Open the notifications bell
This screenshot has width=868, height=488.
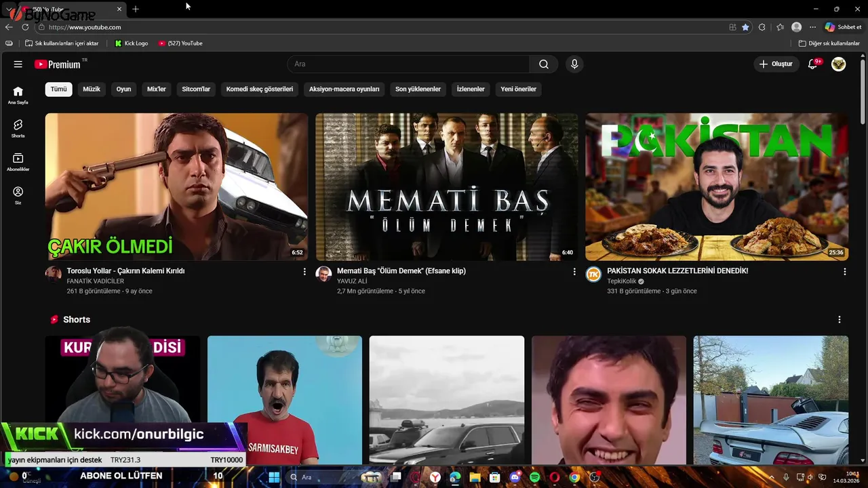point(813,64)
